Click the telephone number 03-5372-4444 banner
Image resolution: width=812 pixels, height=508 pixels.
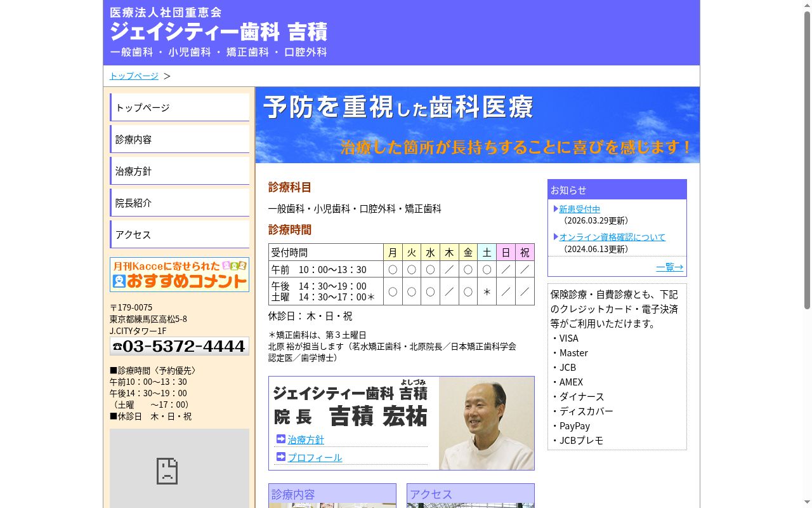coord(180,346)
